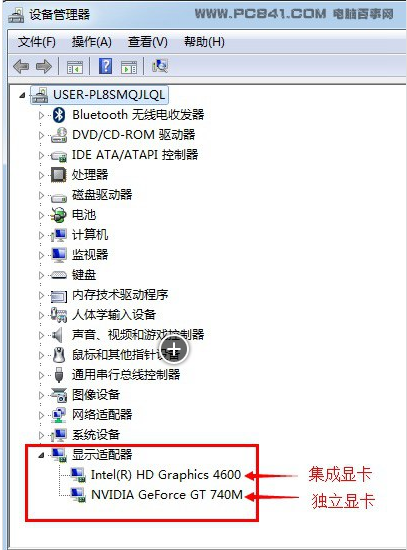Click the Bluetooth device category icon
Image resolution: width=407 pixels, height=550 pixels.
tap(59, 115)
